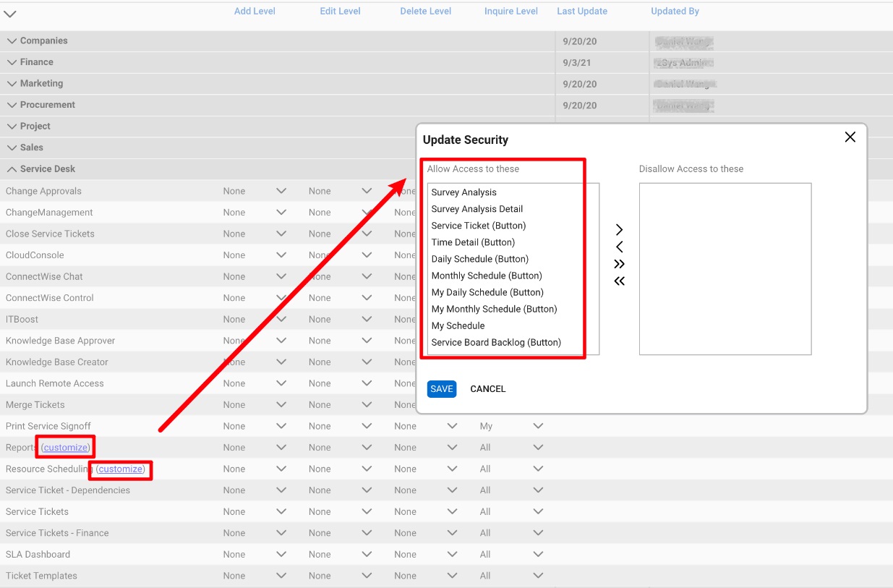Click the double right arrow move-all icon
Viewport: 893px width, 588px height.
point(619,264)
